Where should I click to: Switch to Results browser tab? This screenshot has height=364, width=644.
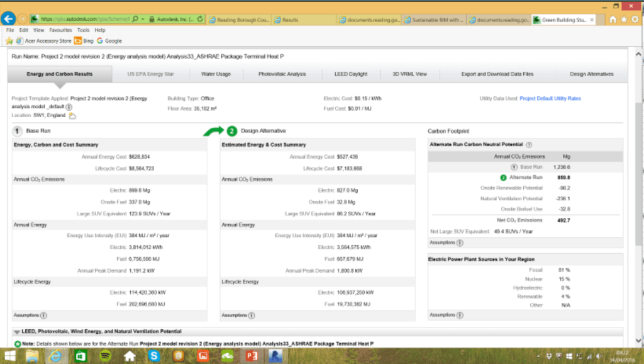click(304, 20)
